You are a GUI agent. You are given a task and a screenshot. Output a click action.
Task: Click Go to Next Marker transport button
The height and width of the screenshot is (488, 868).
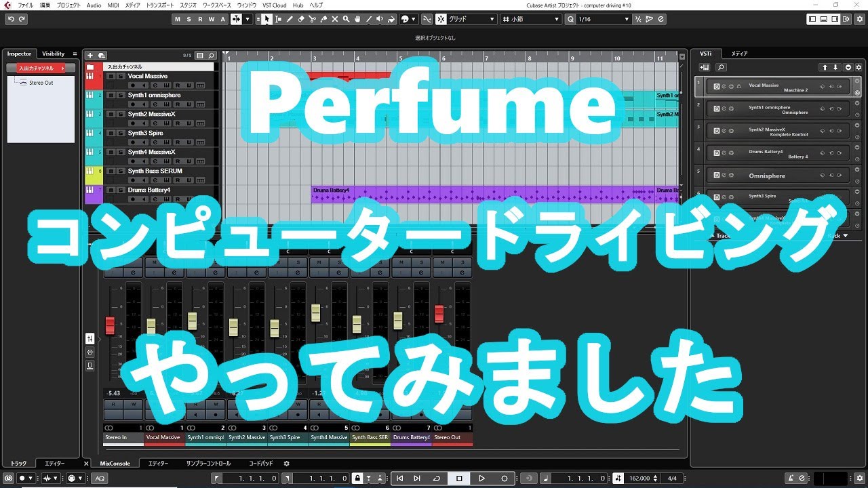point(417,478)
